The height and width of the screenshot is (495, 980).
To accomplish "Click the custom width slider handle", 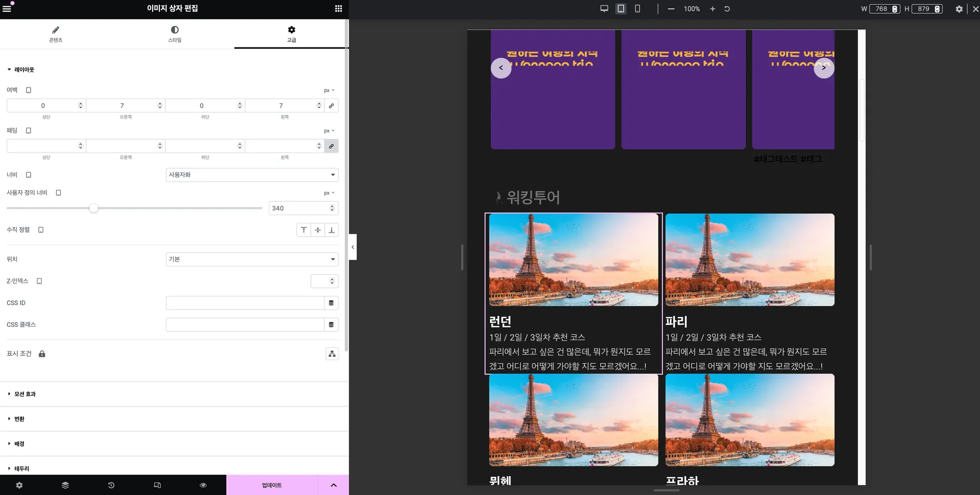I will pyautogui.click(x=94, y=208).
